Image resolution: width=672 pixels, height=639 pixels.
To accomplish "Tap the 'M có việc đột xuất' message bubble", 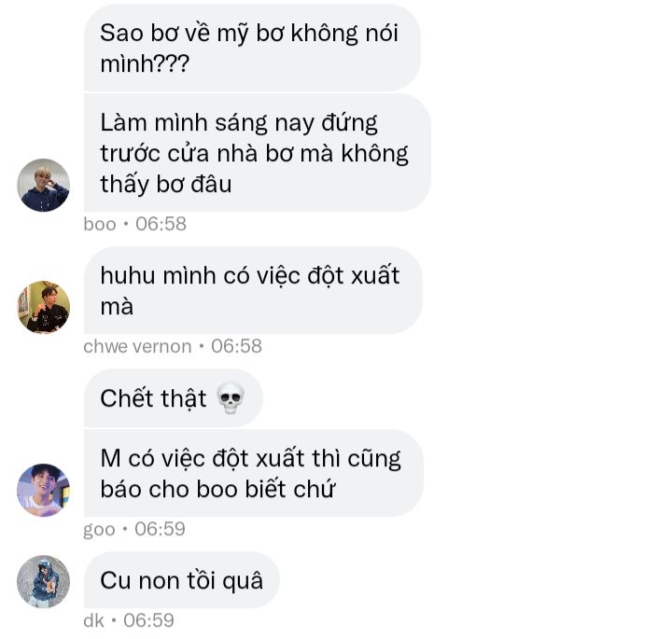I will coord(254,473).
